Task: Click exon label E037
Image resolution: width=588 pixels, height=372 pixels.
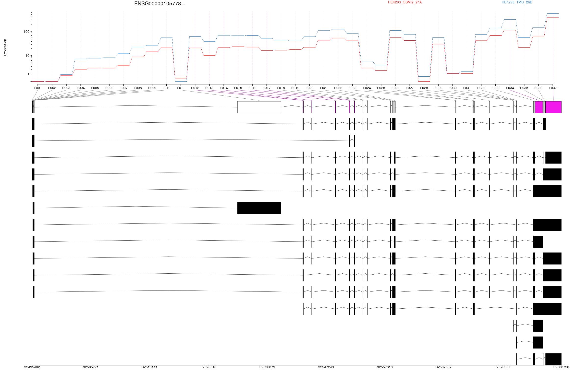Action: tap(553, 88)
